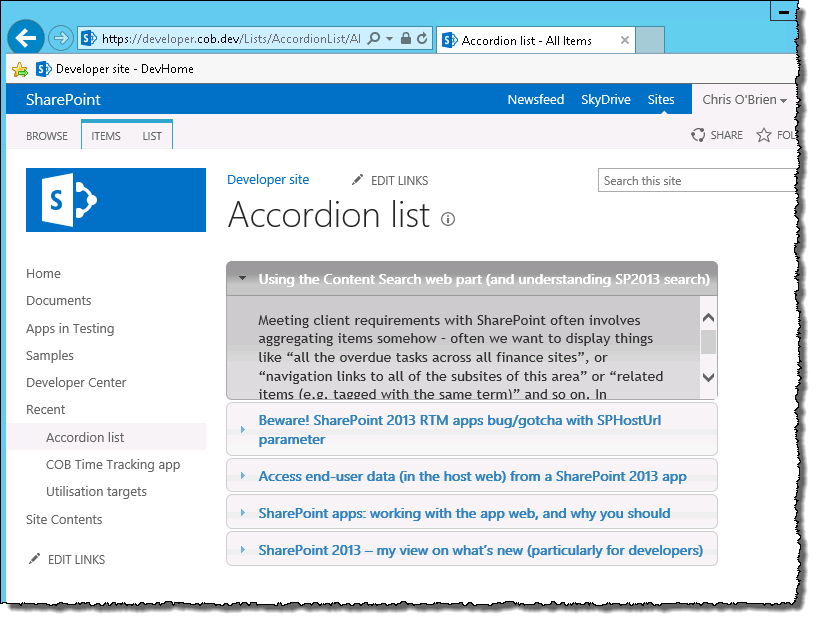Click the Beware! SharePoint 2013 RTM apps title text
Screen dimensions: 817x622
coord(460,430)
